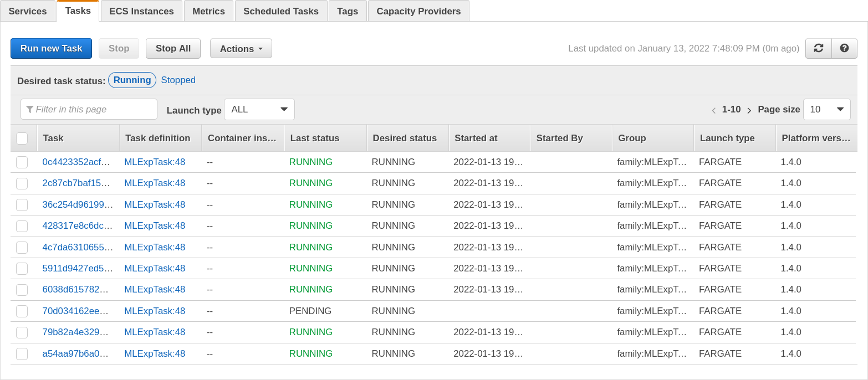Open the Actions menu
The height and width of the screenshot is (380, 868).
pyautogui.click(x=241, y=48)
